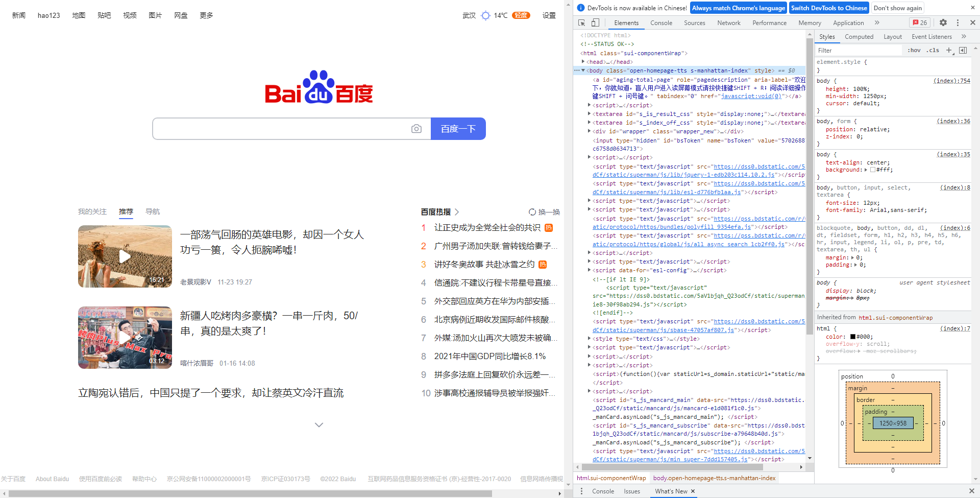Expand the div#wrapper node
The width and height of the screenshot is (980, 498).
[589, 131]
